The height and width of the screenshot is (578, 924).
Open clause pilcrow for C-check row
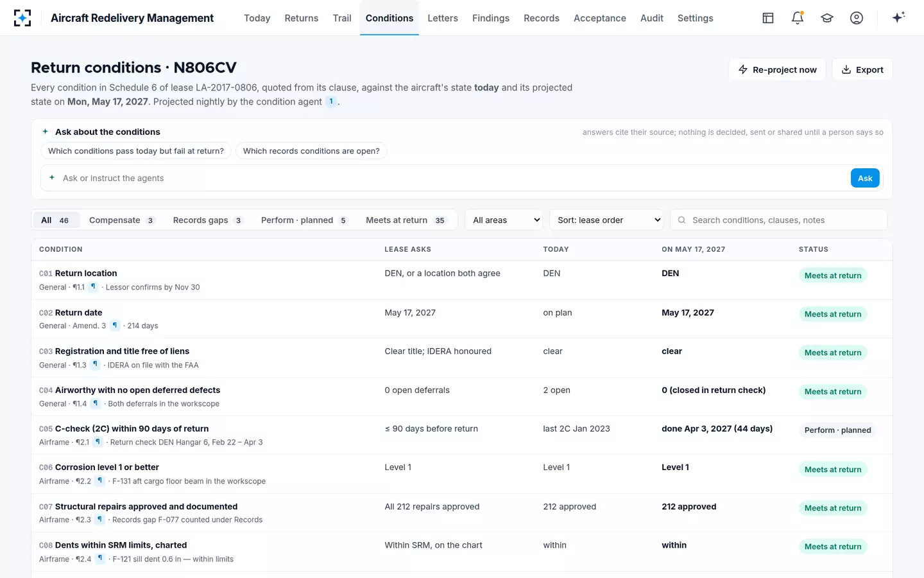click(x=98, y=442)
